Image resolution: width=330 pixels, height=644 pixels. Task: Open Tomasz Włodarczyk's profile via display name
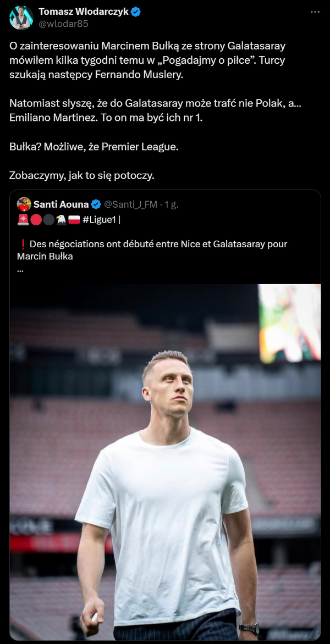coord(84,12)
